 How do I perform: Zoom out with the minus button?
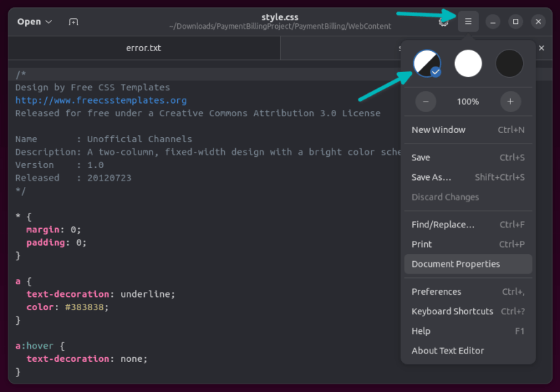pos(426,101)
